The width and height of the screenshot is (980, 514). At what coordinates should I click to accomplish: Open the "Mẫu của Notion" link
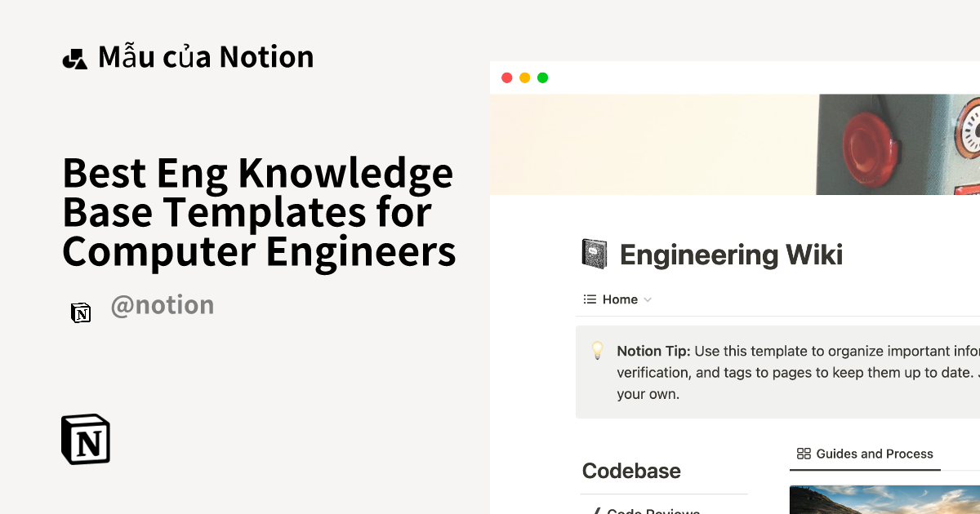click(x=206, y=57)
